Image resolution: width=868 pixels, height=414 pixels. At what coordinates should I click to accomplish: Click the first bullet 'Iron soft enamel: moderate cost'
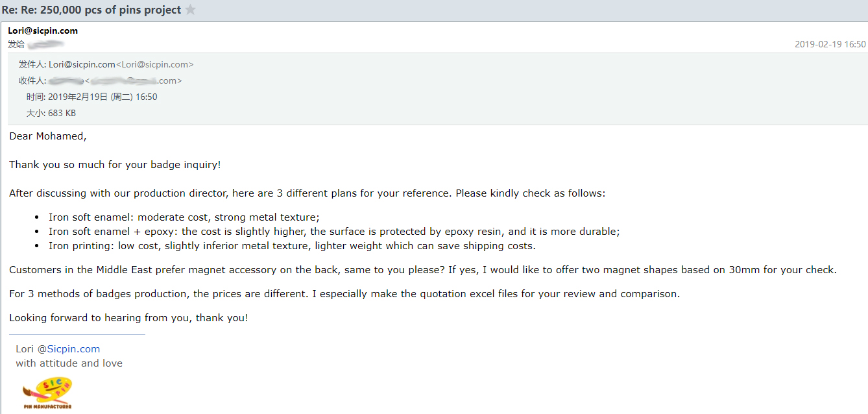[184, 217]
